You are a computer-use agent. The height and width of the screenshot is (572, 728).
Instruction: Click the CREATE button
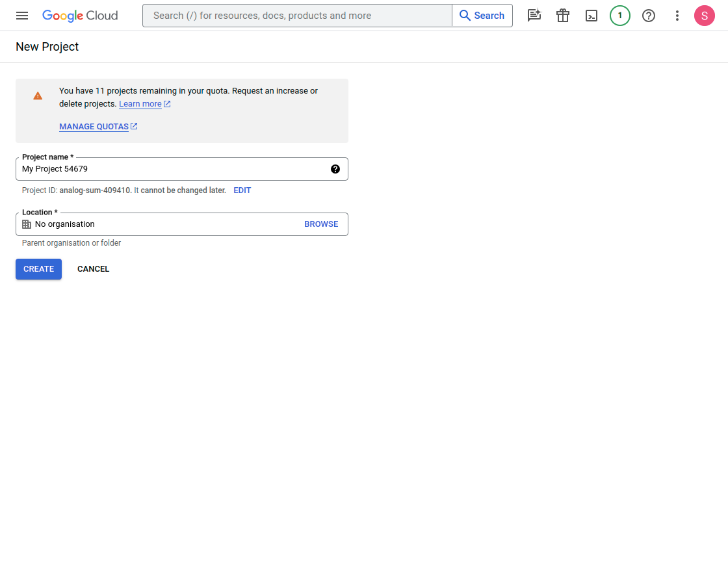(x=38, y=269)
